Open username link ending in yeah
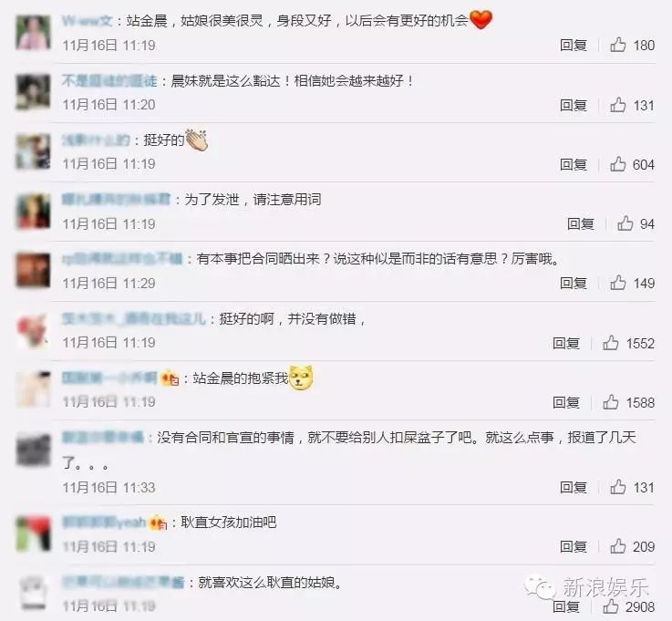Screen dimensions: 672x621 click(104, 522)
